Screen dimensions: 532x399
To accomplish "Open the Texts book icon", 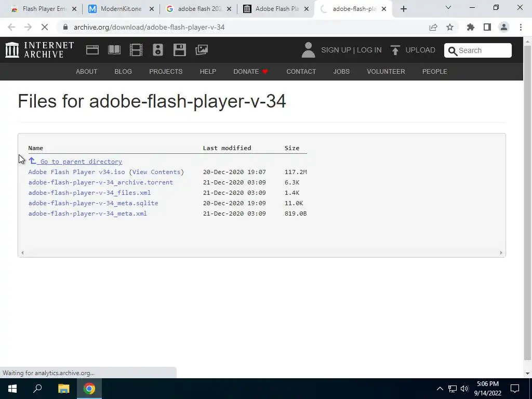I will [x=114, y=50].
